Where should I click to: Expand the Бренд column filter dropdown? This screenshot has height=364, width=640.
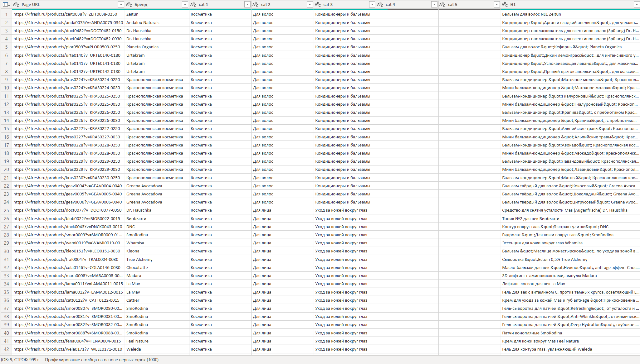[x=185, y=4]
